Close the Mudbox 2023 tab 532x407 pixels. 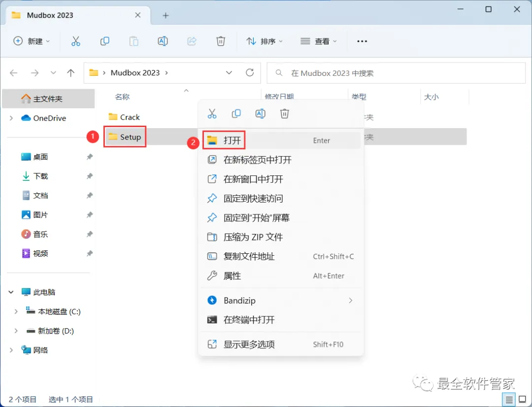[x=138, y=15]
